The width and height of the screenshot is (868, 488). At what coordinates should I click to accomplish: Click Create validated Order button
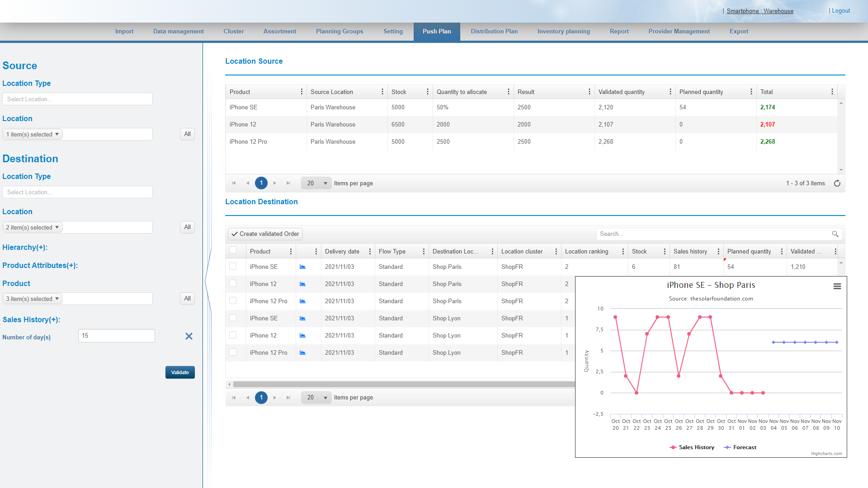tap(265, 234)
